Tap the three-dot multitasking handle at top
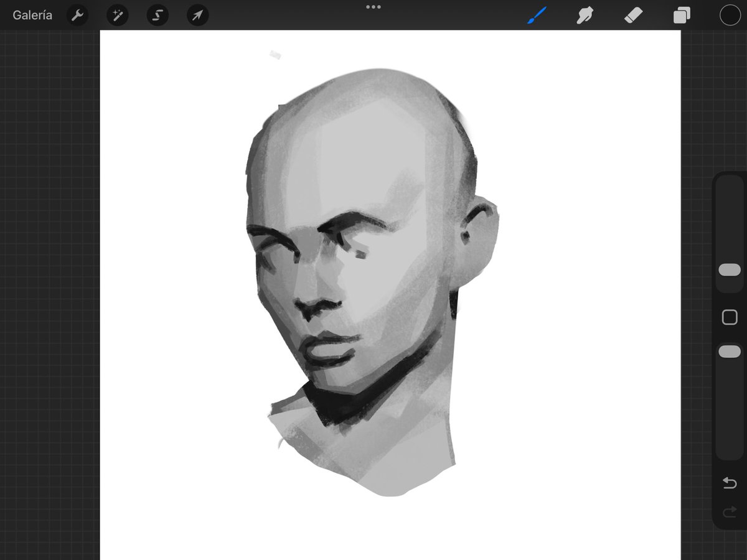Screen dimensions: 747x560 (x=374, y=7)
